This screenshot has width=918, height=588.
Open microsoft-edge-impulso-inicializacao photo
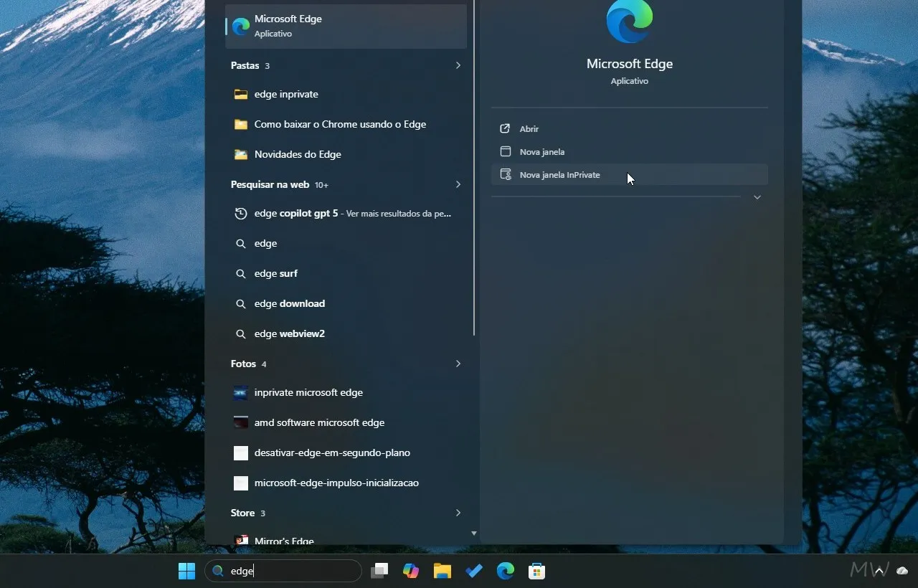point(346,483)
